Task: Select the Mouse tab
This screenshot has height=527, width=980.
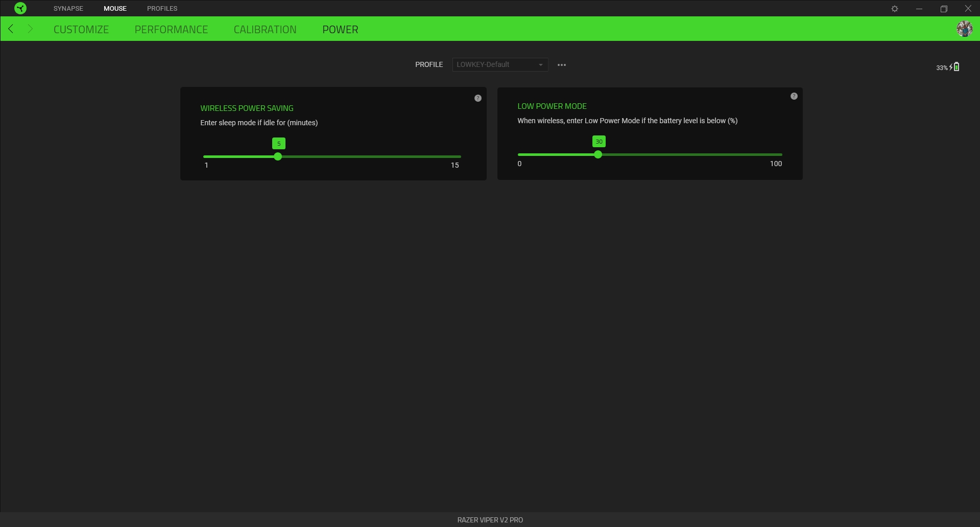Action: click(115, 9)
